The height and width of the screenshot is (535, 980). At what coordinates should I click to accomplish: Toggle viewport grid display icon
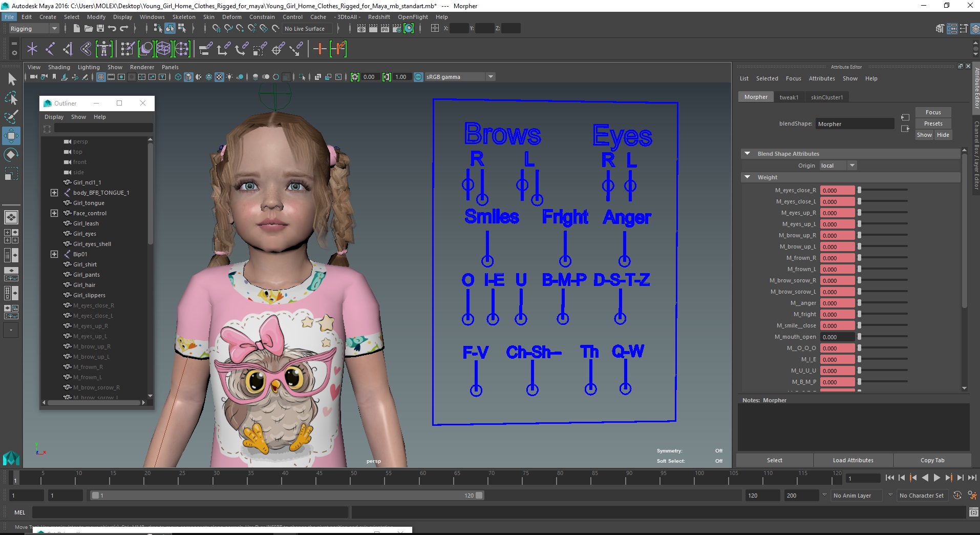click(101, 77)
